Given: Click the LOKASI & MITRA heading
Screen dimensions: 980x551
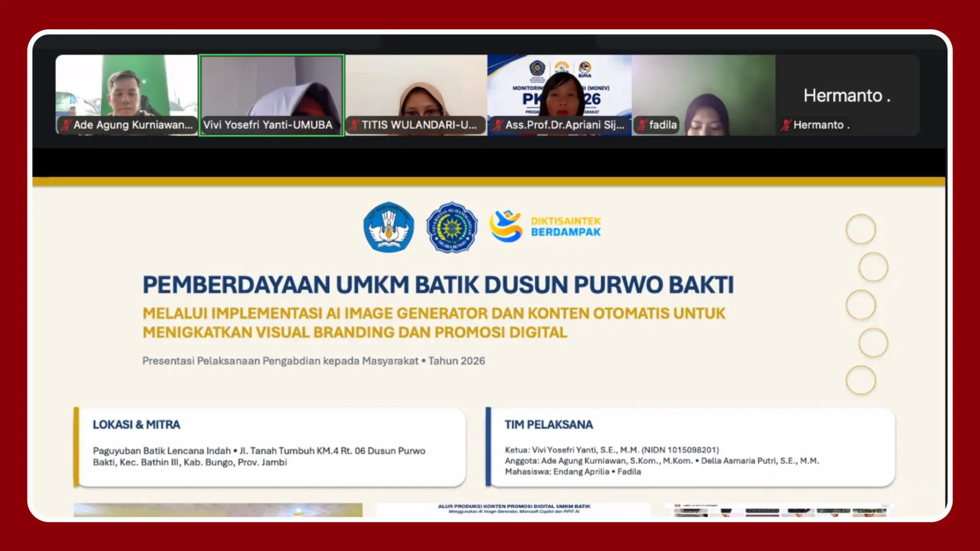Looking at the screenshot, I should pyautogui.click(x=137, y=425).
